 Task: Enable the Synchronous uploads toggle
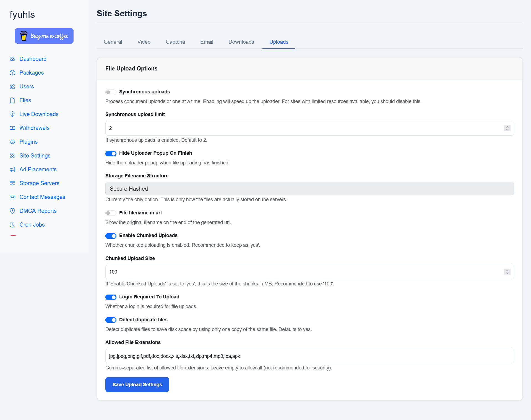(111, 92)
